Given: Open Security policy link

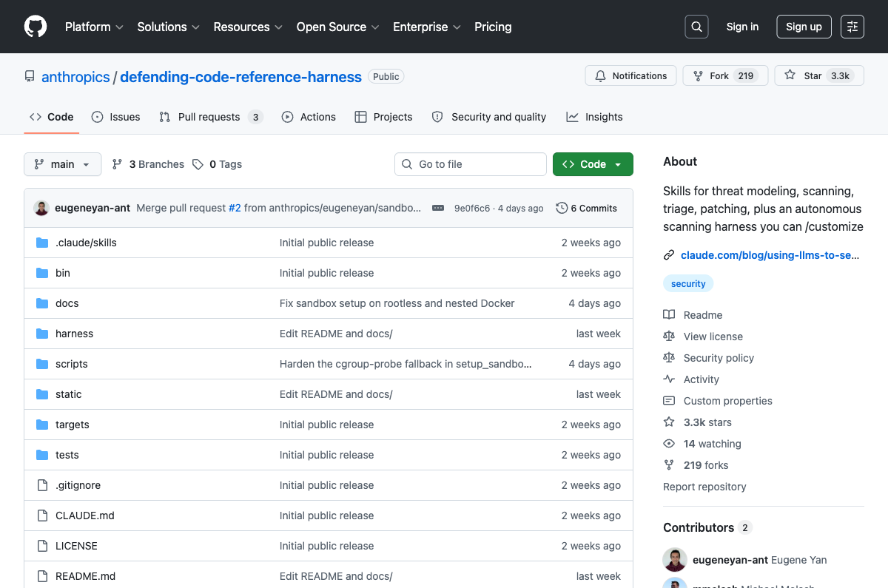Looking at the screenshot, I should click(x=709, y=358).
